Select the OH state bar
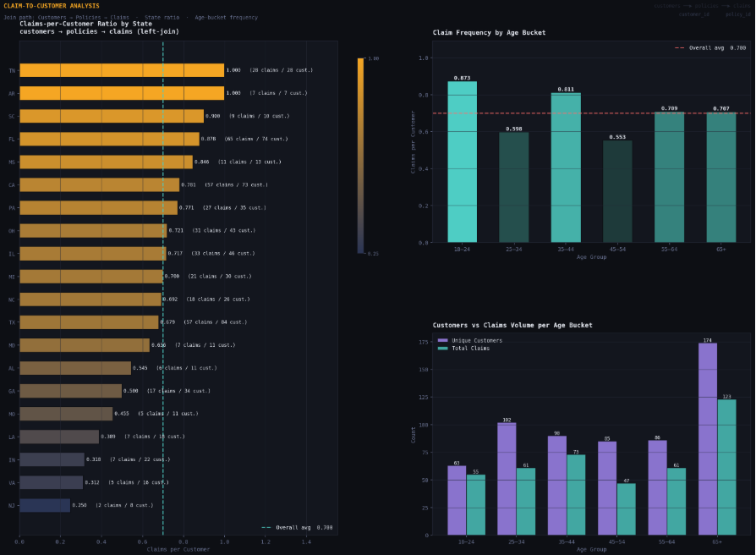This screenshot has width=756, height=555. pos(94,230)
